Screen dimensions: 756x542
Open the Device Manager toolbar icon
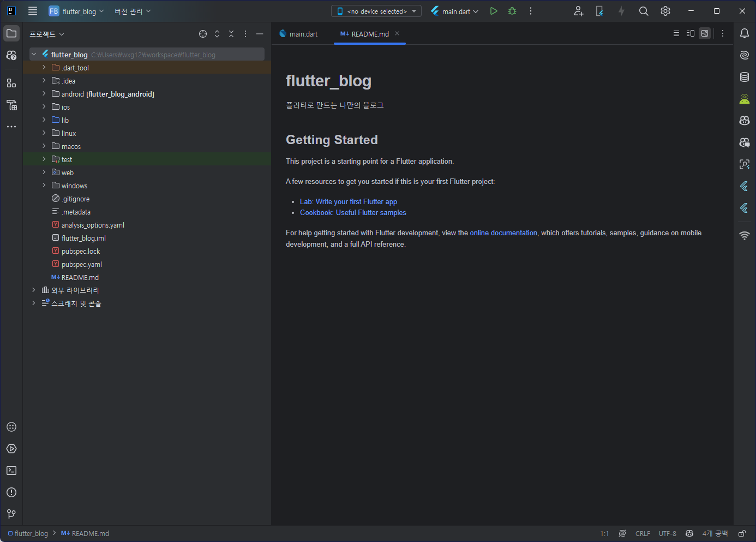tap(599, 11)
